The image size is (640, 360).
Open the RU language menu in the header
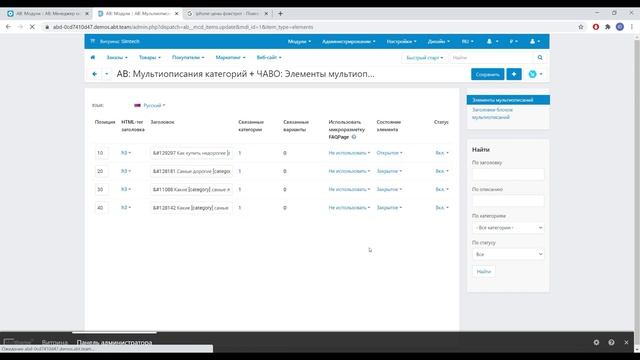click(x=467, y=41)
